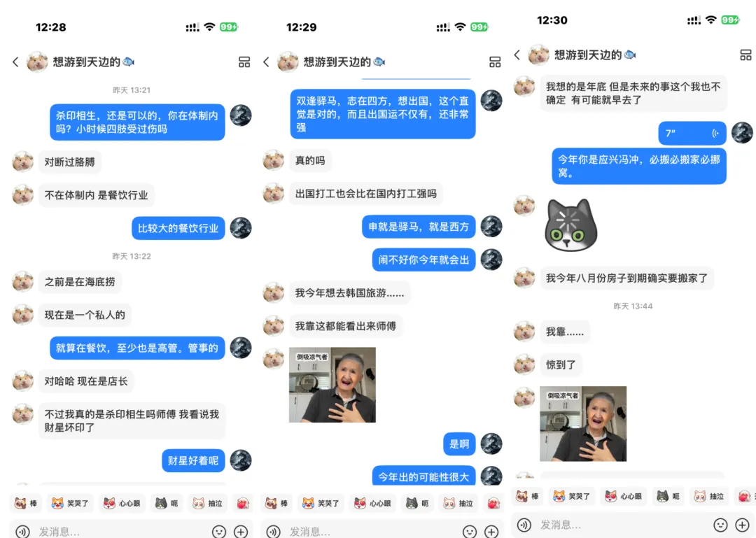Image resolution: width=756 pixels, height=538 pixels.
Task: Send the 笑哭了 quick sticker in the 12:28 chat
Action: 71,503
